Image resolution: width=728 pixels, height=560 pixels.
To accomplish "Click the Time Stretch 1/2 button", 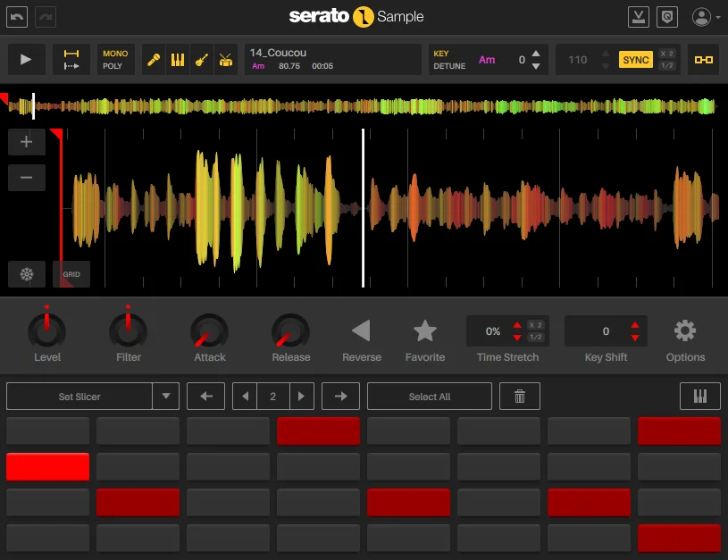I will pos(535,337).
